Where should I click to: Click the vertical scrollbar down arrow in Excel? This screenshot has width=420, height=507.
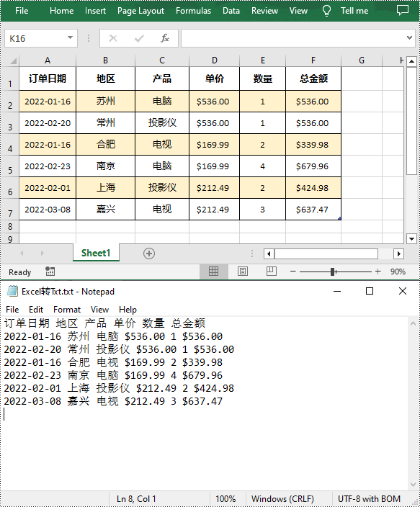(411, 239)
